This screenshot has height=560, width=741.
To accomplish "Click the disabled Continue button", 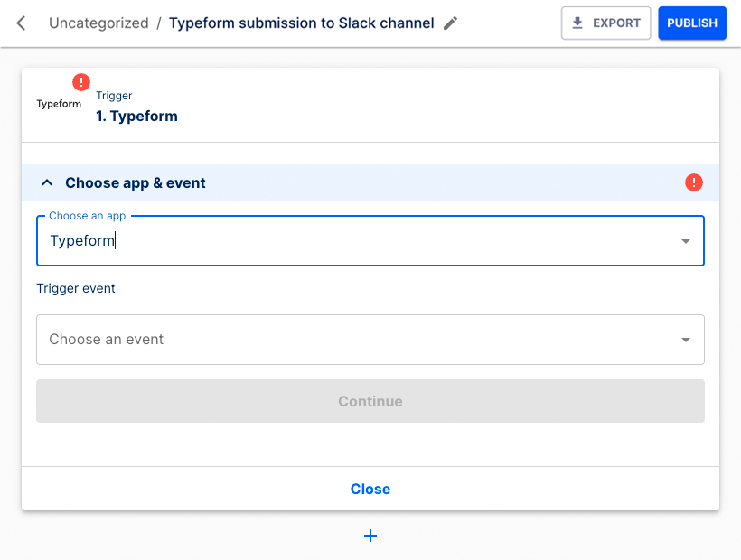I will tap(370, 400).
